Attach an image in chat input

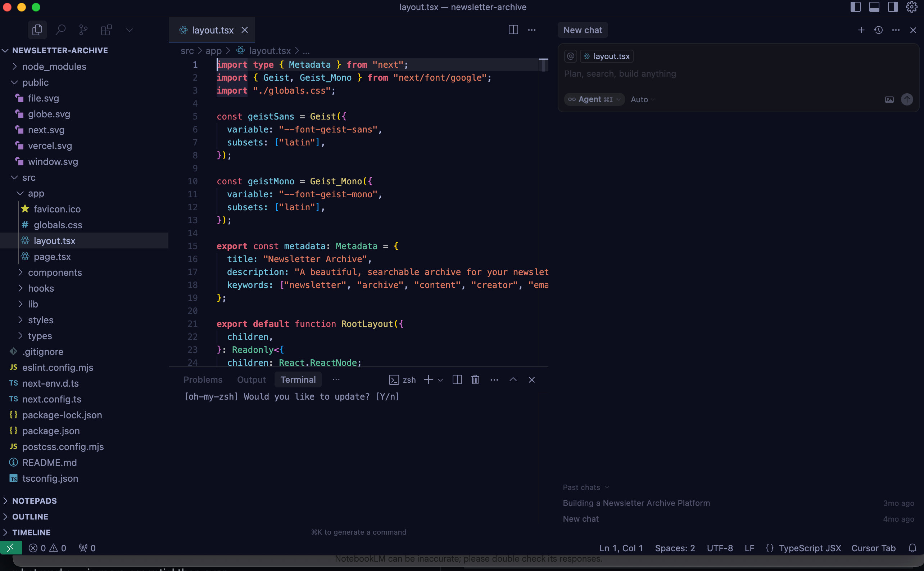click(x=889, y=99)
